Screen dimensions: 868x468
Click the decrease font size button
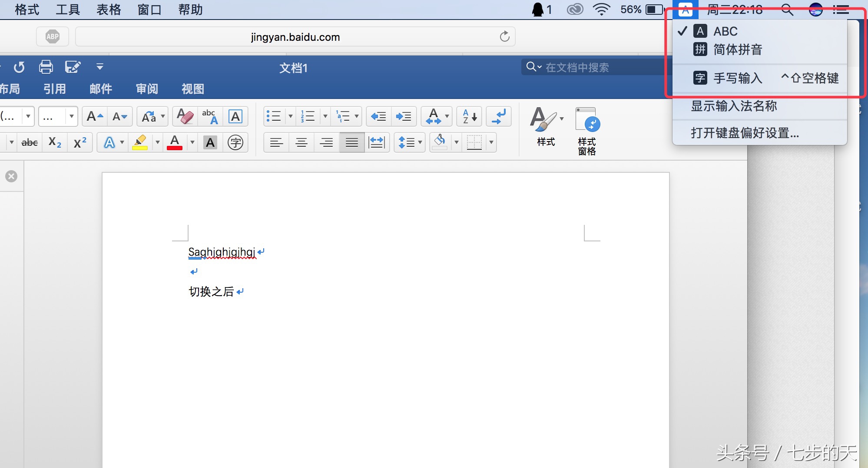[120, 116]
